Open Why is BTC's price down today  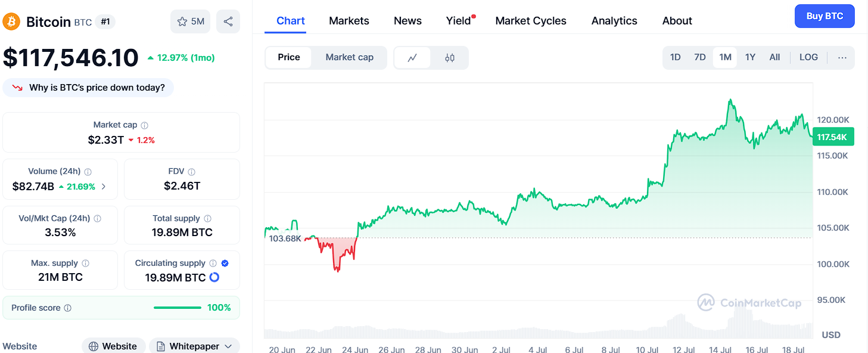point(88,88)
